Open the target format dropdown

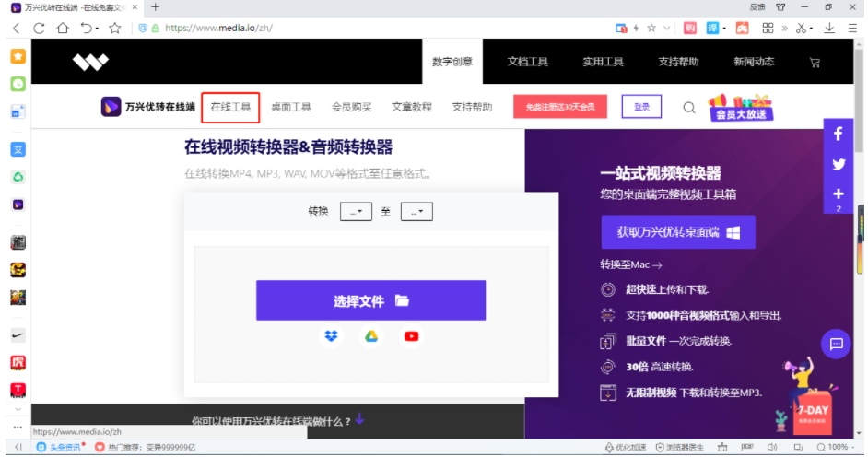(416, 211)
